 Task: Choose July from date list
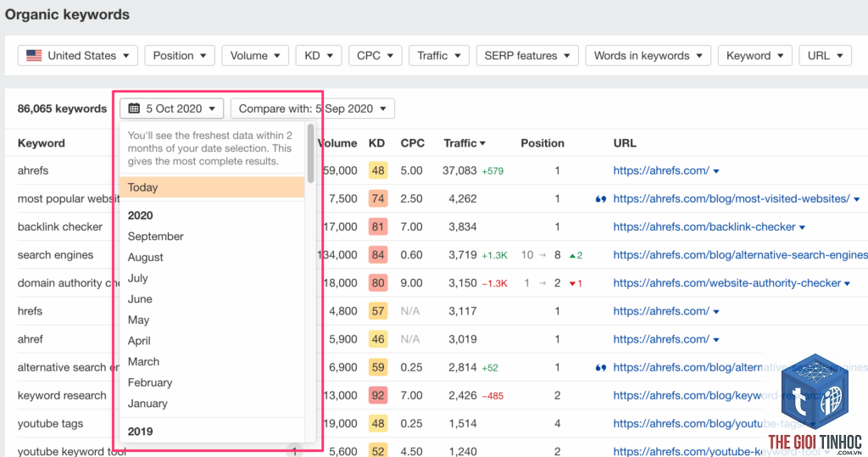138,278
